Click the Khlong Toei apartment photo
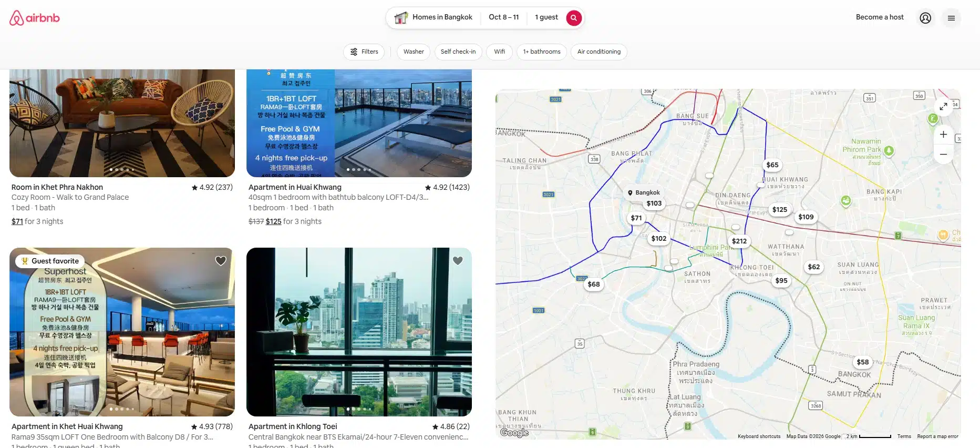 (359, 332)
